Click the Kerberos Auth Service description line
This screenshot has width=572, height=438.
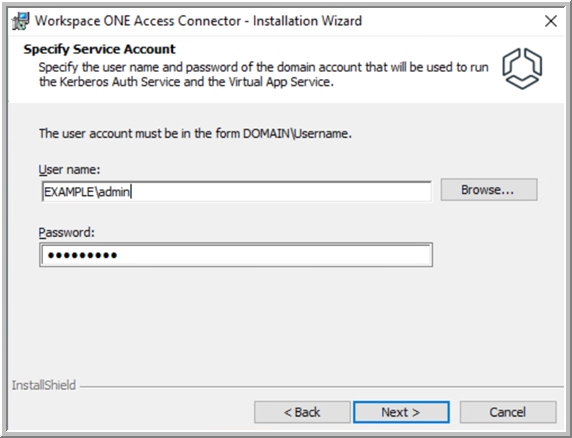(x=186, y=82)
